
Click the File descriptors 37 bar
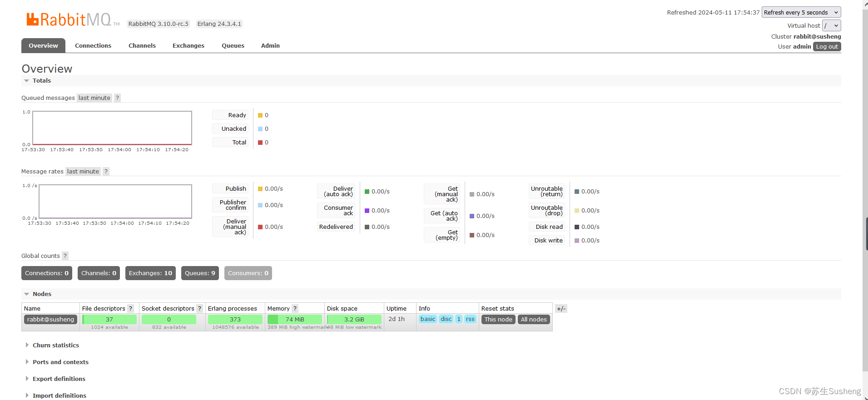tap(109, 319)
